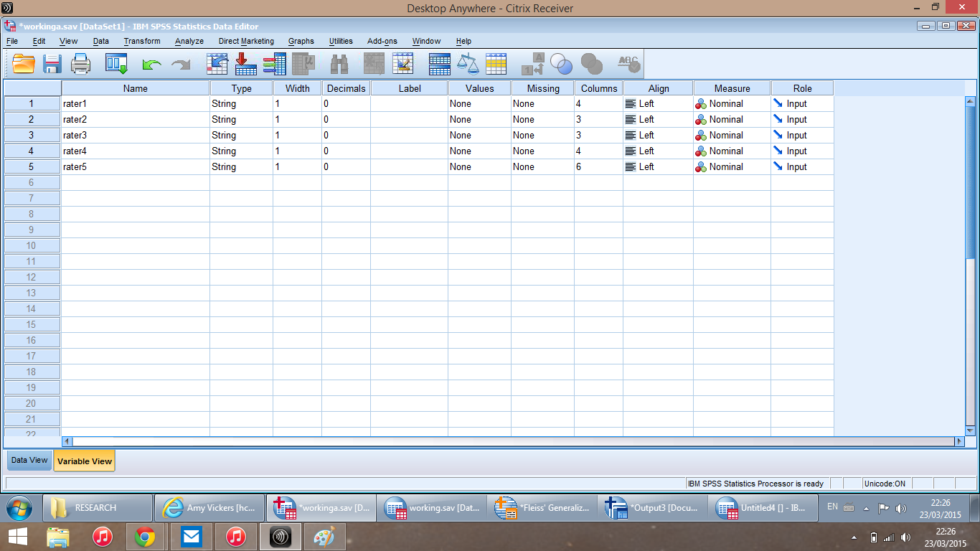Click the Split File toolbar icon
This screenshot has height=551, width=980.
(x=439, y=64)
